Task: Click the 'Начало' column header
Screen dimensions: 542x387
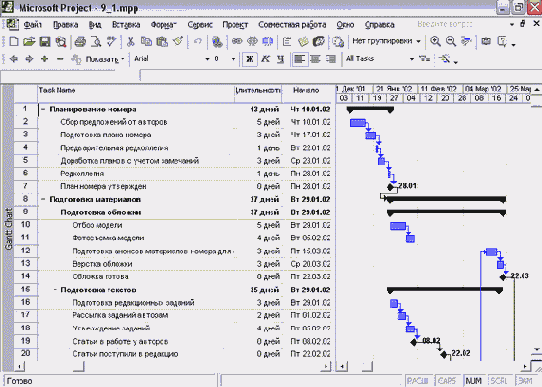Action: point(307,94)
